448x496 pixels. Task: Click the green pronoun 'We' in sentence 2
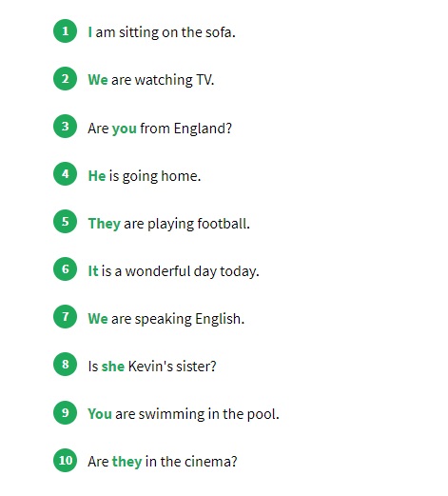(98, 80)
